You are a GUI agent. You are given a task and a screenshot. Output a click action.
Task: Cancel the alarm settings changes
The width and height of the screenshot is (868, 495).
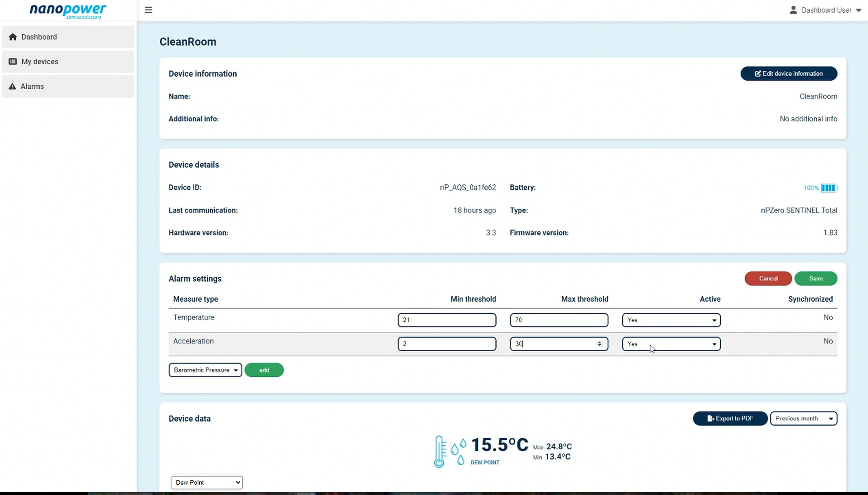click(x=768, y=278)
